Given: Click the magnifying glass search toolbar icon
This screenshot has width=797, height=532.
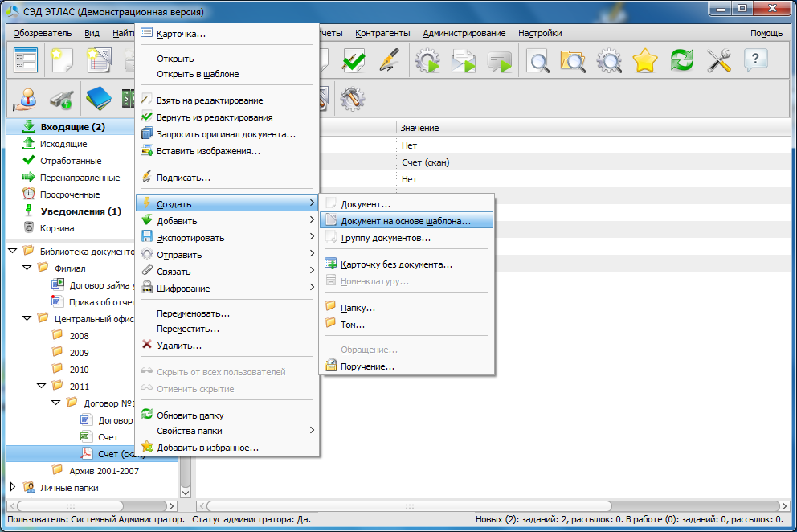Looking at the screenshot, I should 537,61.
